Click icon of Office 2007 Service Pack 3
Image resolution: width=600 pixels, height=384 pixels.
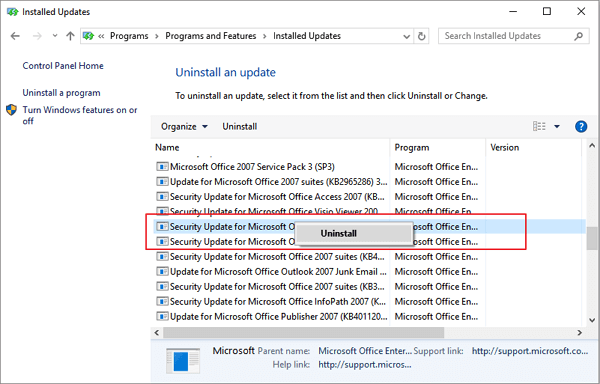(162, 167)
